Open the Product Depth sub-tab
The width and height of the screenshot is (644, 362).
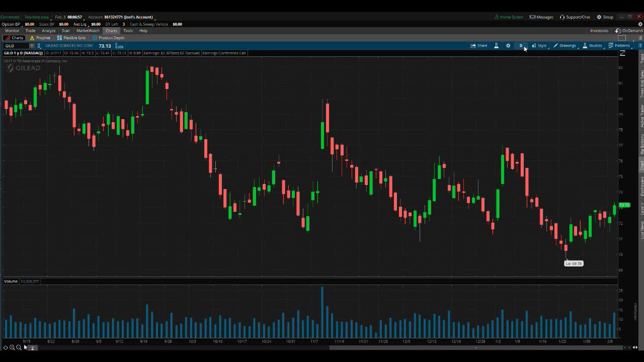coord(108,38)
